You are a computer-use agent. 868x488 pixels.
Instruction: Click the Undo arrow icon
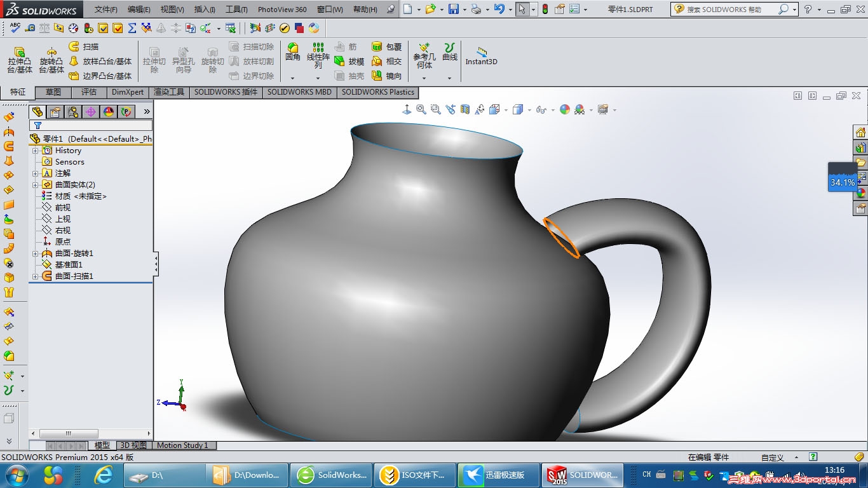[x=499, y=10]
